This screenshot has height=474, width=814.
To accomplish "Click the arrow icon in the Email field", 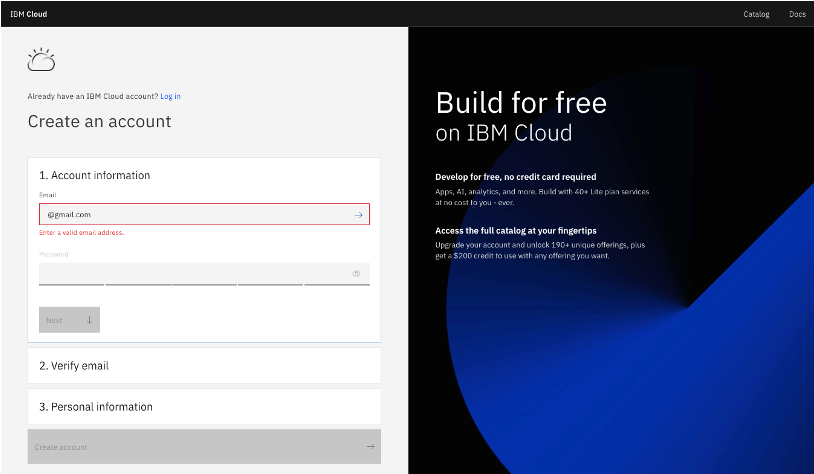I will pyautogui.click(x=358, y=214).
